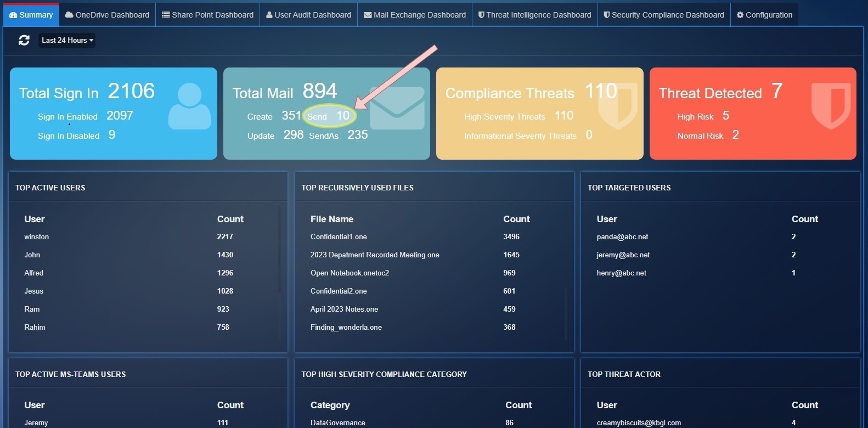Select the Threat Intelligence Dashboard tab
This screenshot has height=428, width=868.
(534, 15)
